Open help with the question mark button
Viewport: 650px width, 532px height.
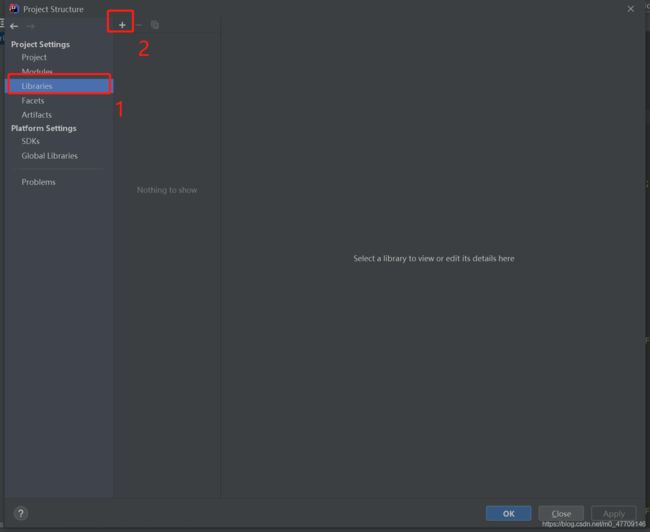[21, 513]
